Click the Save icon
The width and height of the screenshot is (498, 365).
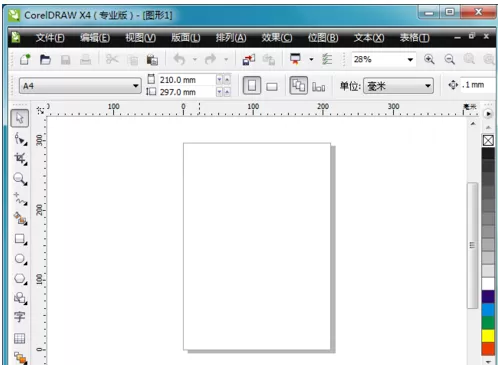[x=66, y=60]
